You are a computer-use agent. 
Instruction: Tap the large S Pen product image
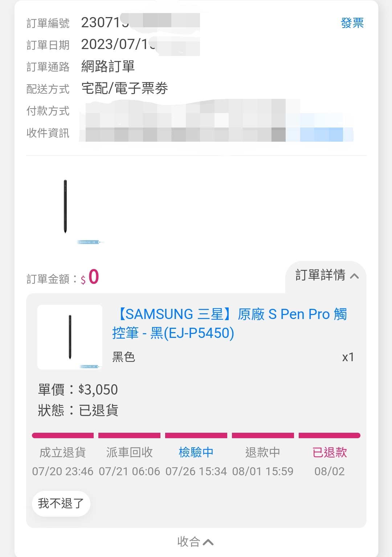click(65, 207)
